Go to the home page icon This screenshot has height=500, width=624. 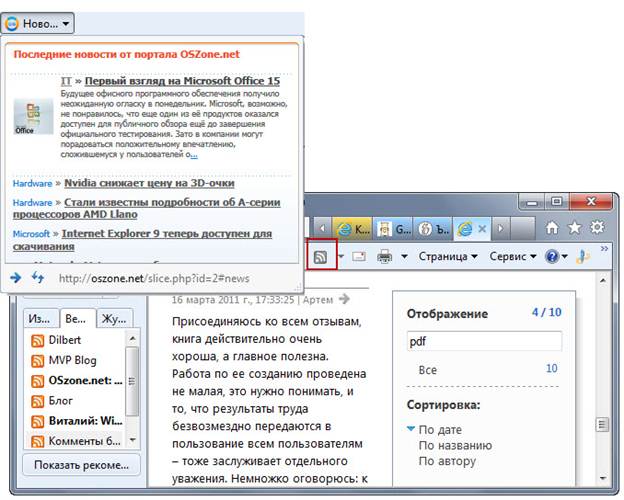tap(552, 228)
